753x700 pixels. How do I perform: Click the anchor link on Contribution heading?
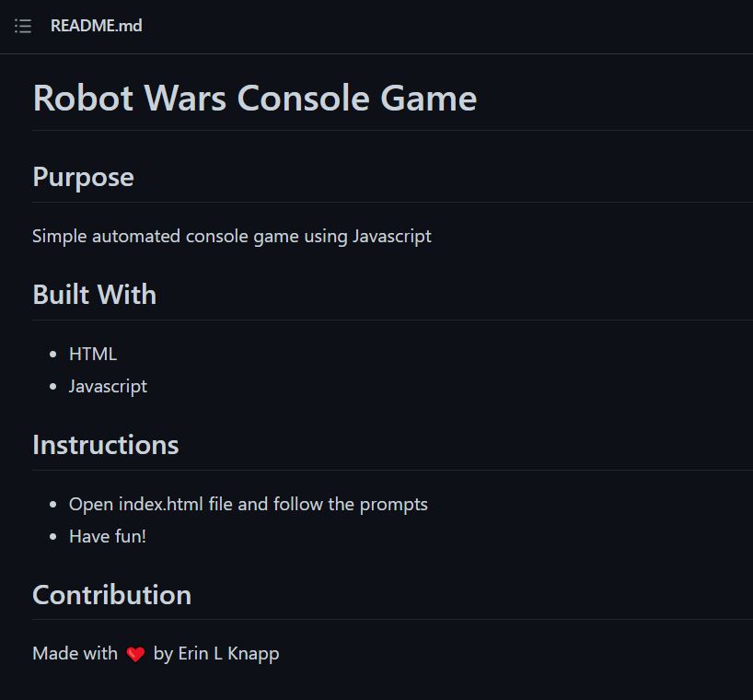(x=18, y=595)
